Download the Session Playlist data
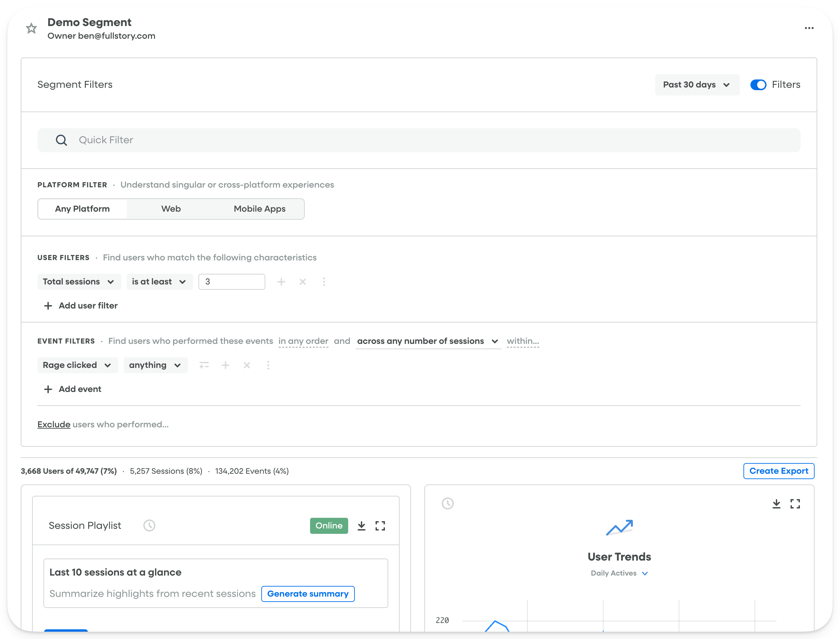Image resolution: width=840 pixels, height=639 pixels. point(361,525)
